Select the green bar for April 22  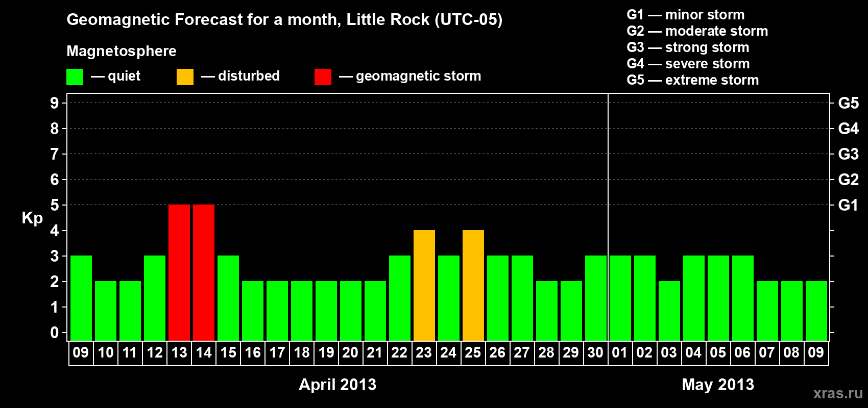(400, 298)
